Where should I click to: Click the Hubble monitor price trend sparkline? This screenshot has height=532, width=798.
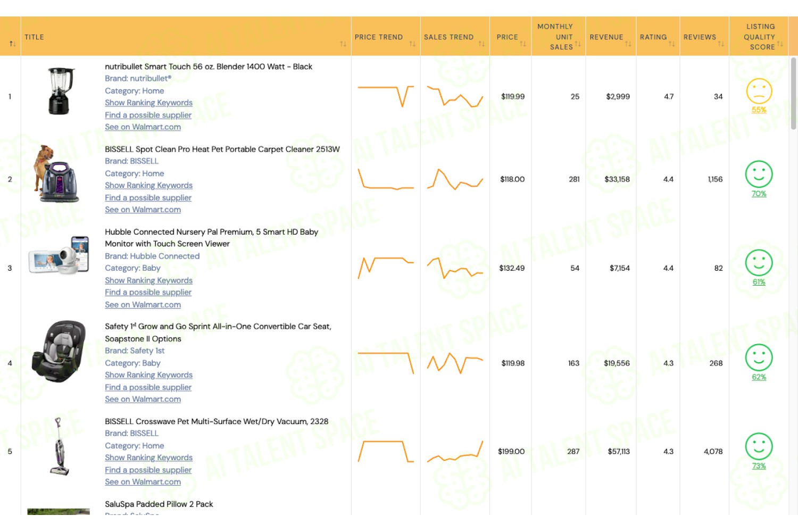[x=386, y=268]
